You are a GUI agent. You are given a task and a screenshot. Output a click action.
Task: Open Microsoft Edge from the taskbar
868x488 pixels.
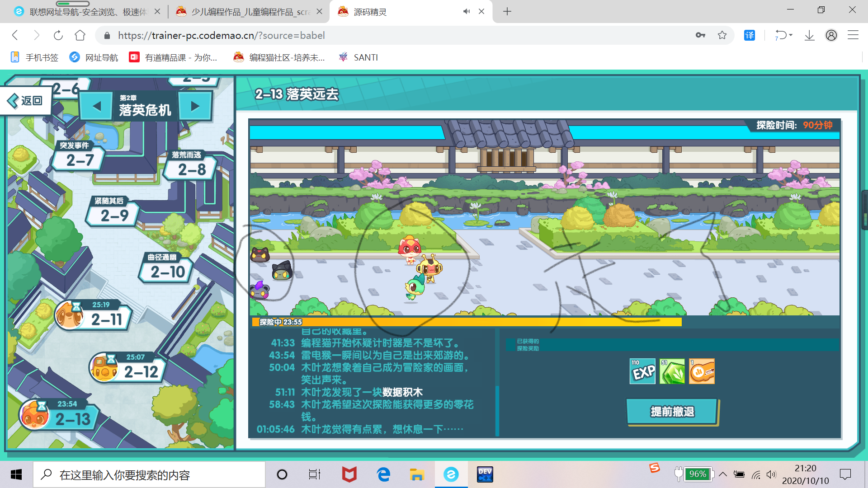(383, 474)
